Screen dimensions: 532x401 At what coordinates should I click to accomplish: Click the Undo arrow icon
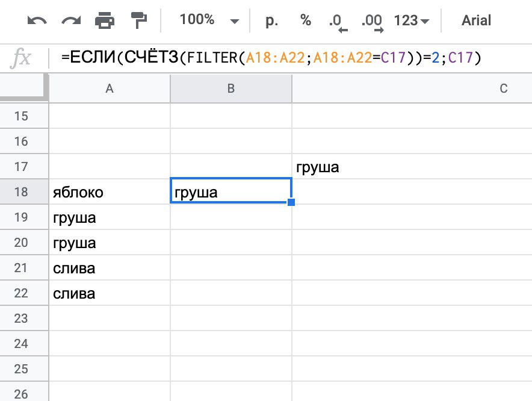tap(37, 21)
